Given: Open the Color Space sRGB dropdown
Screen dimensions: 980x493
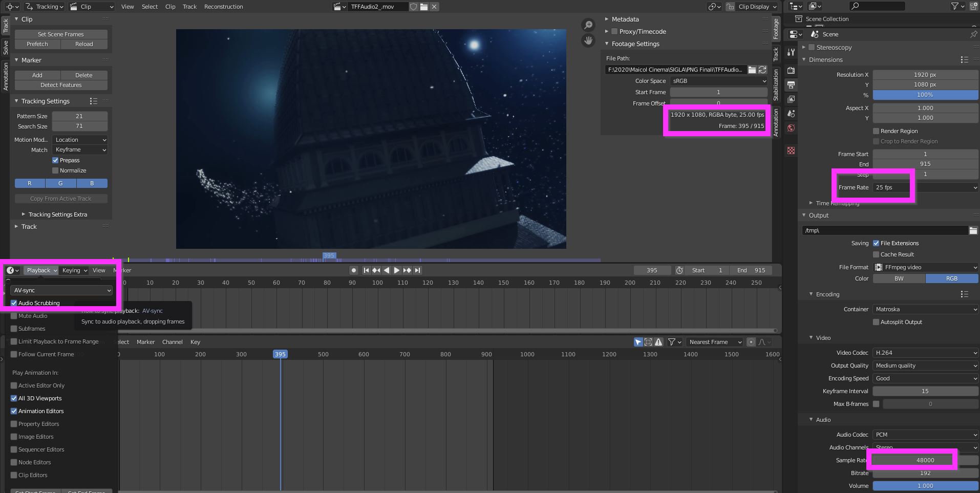Looking at the screenshot, I should click(x=719, y=81).
